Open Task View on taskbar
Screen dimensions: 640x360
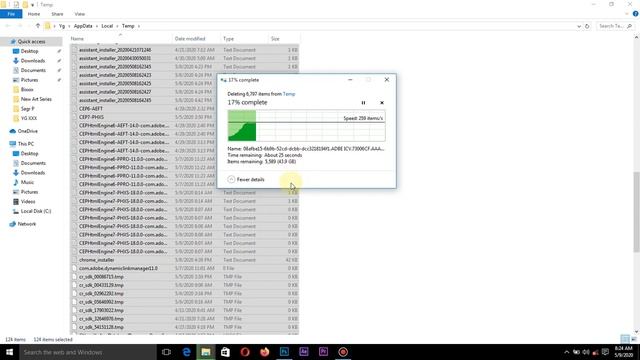click(166, 352)
